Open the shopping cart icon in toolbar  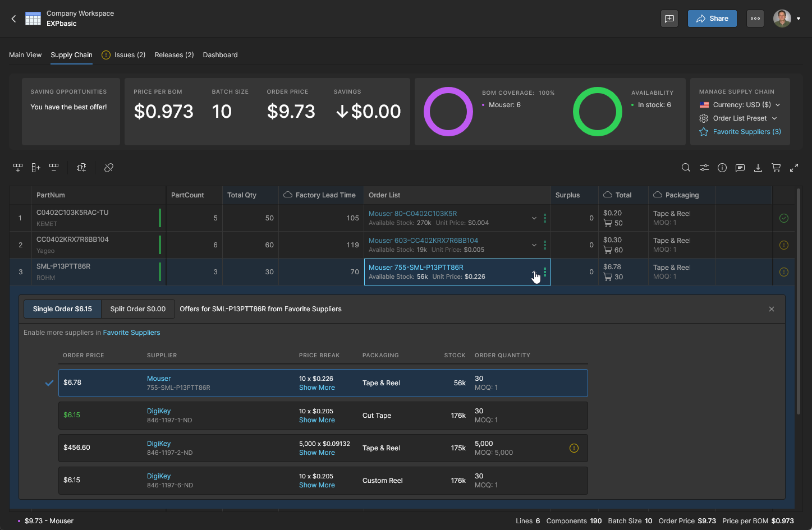776,168
